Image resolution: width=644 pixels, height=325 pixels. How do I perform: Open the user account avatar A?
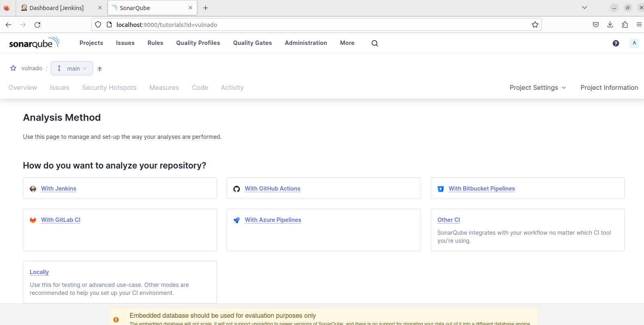point(634,43)
